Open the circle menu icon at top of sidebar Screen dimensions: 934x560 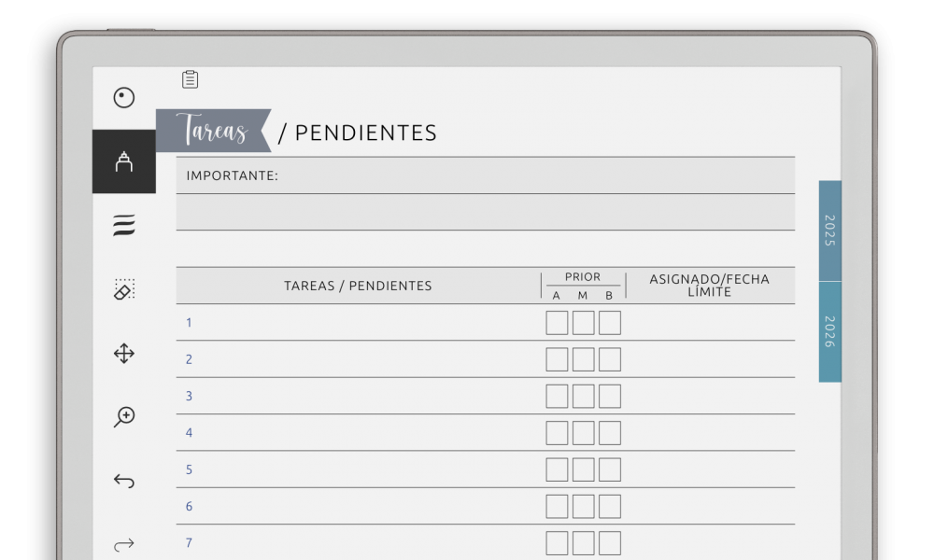pyautogui.click(x=124, y=98)
